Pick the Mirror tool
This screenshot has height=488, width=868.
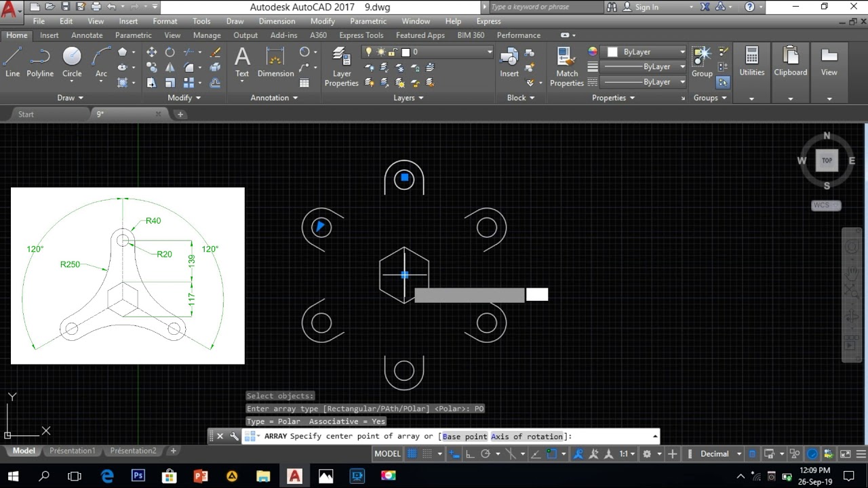click(x=170, y=67)
